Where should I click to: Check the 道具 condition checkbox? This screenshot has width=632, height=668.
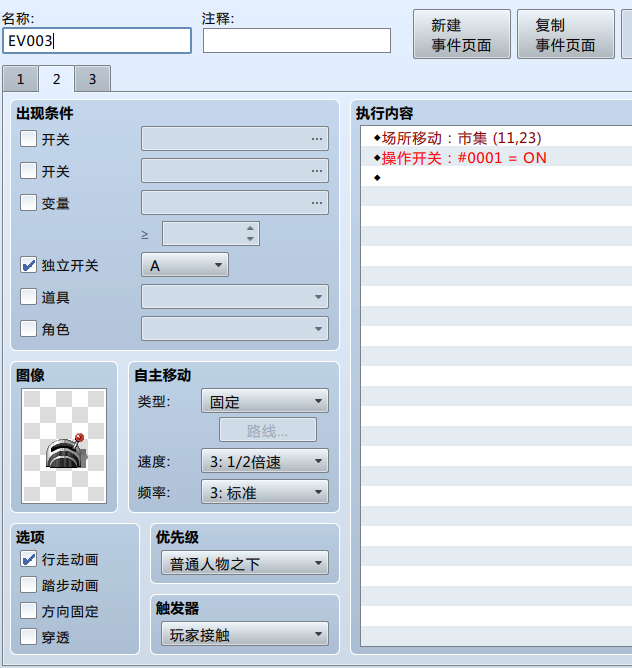click(x=29, y=297)
